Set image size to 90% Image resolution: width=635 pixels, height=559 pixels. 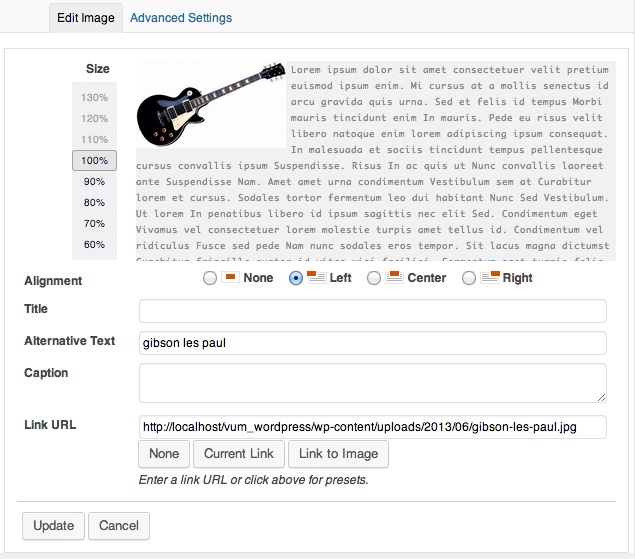94,181
